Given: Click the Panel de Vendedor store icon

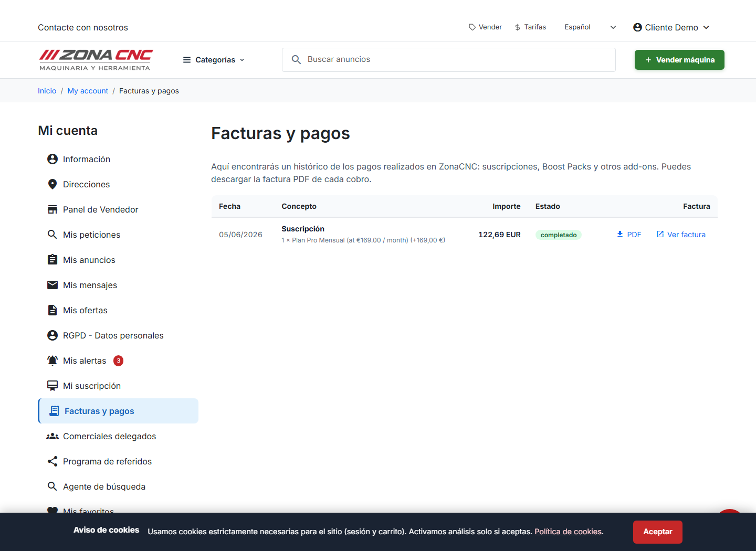Looking at the screenshot, I should click(x=52, y=209).
